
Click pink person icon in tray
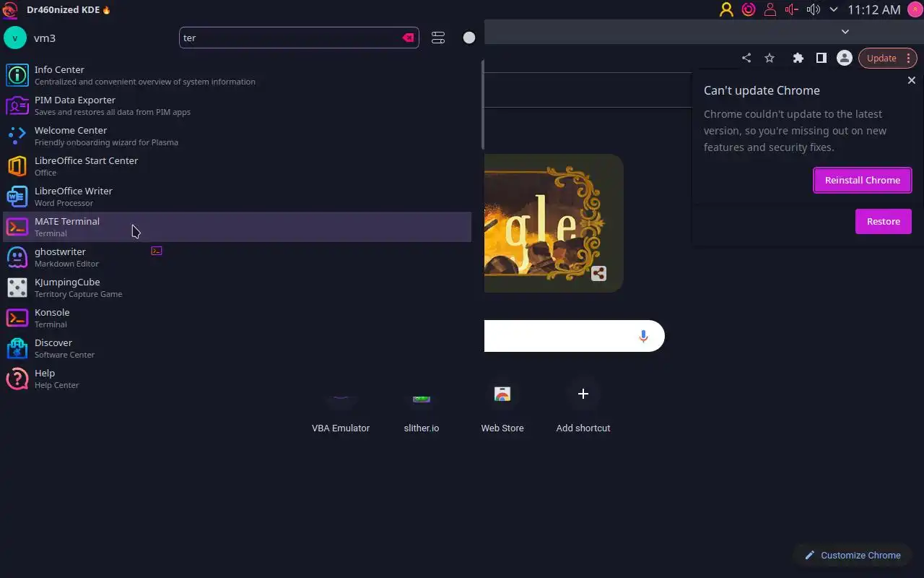point(770,9)
